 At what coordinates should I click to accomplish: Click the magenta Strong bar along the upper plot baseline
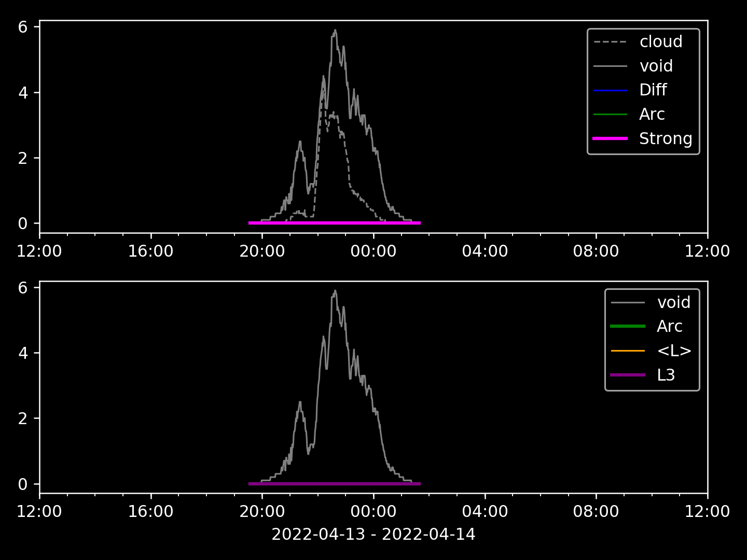[335, 223]
